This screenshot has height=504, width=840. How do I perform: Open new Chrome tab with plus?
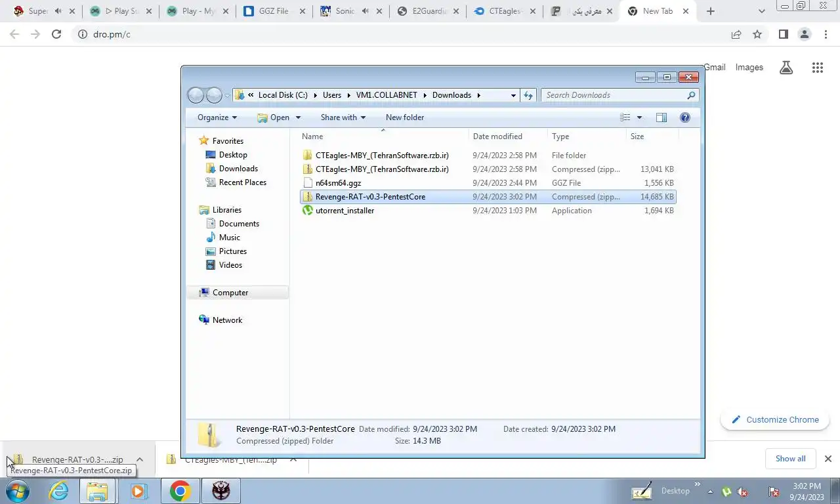tap(711, 11)
